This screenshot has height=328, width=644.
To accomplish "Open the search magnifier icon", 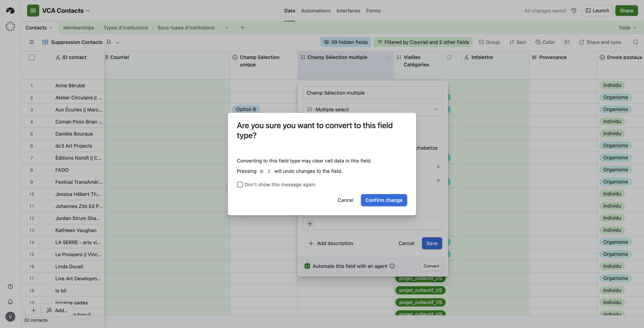I will point(636,42).
